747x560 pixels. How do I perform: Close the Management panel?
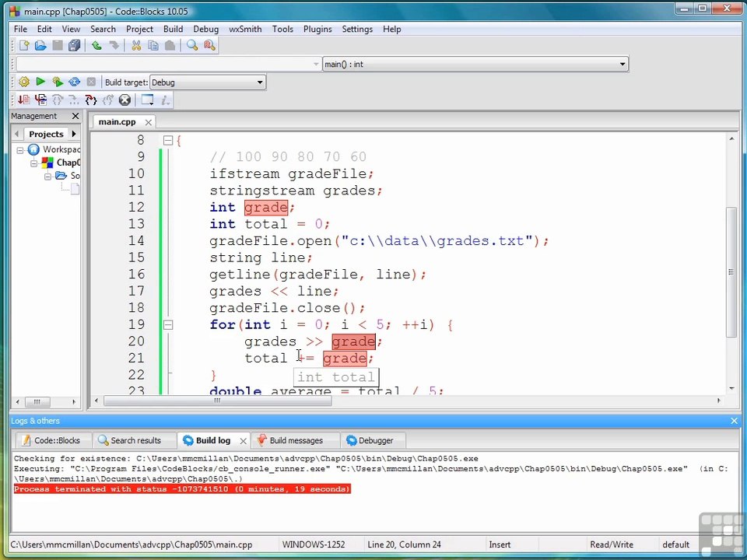(75, 116)
